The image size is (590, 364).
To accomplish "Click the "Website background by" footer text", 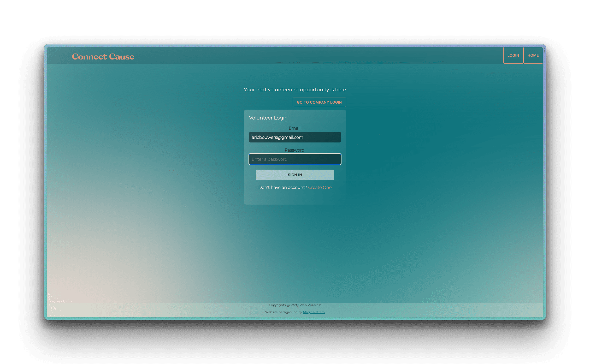I will [x=284, y=312].
